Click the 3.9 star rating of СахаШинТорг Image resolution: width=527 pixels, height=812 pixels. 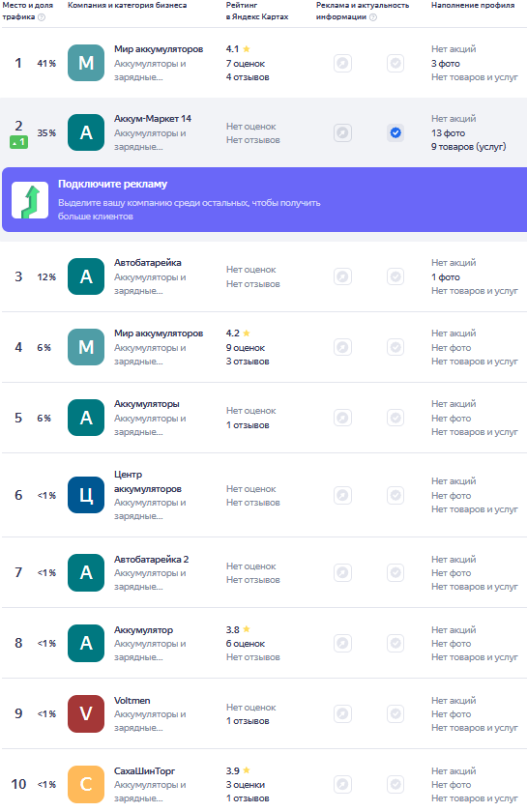tap(238, 770)
